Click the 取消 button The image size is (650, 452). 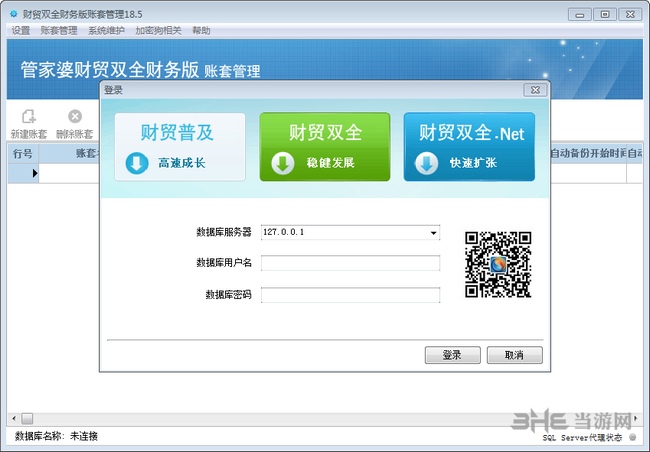514,355
